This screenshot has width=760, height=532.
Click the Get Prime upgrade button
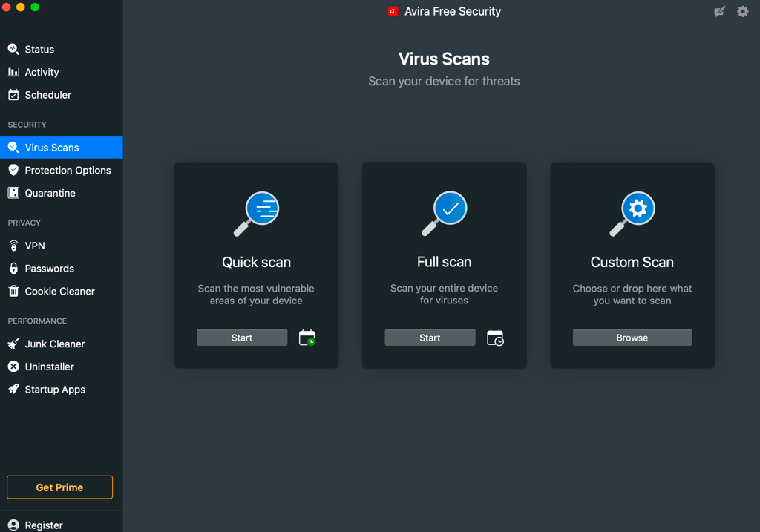[59, 487]
